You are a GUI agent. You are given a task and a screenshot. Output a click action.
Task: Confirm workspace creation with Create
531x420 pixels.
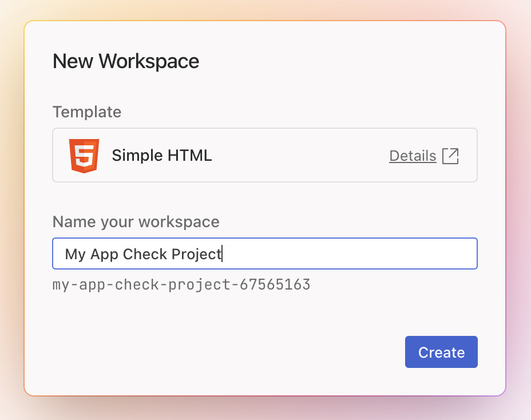441,352
